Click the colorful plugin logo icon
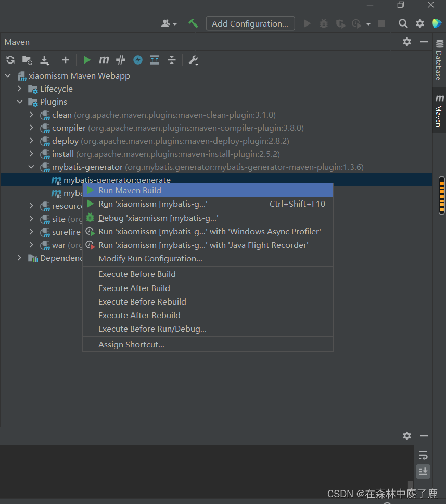446x504 pixels. [x=437, y=23]
